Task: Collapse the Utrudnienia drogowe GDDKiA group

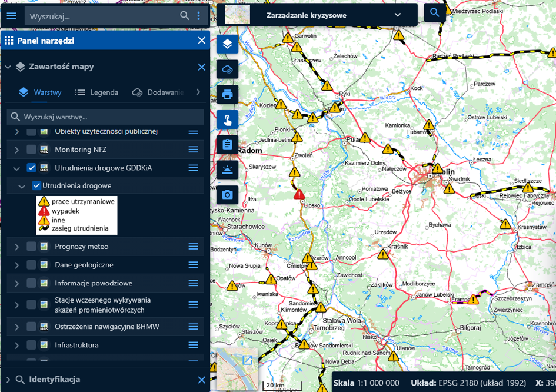Action: coord(16,168)
